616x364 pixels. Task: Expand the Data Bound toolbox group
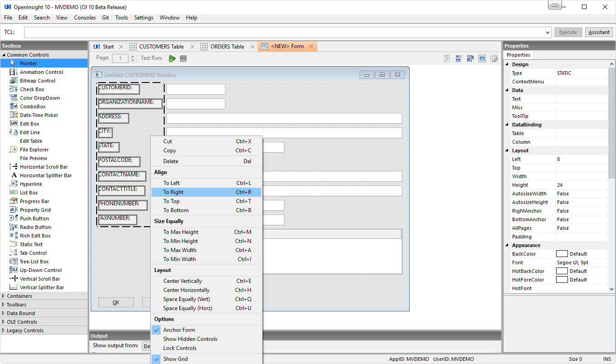[x=4, y=313]
